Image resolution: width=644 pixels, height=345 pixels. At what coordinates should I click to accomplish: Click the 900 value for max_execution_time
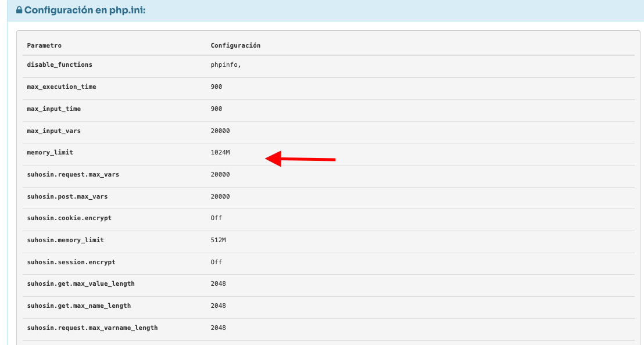tap(216, 87)
